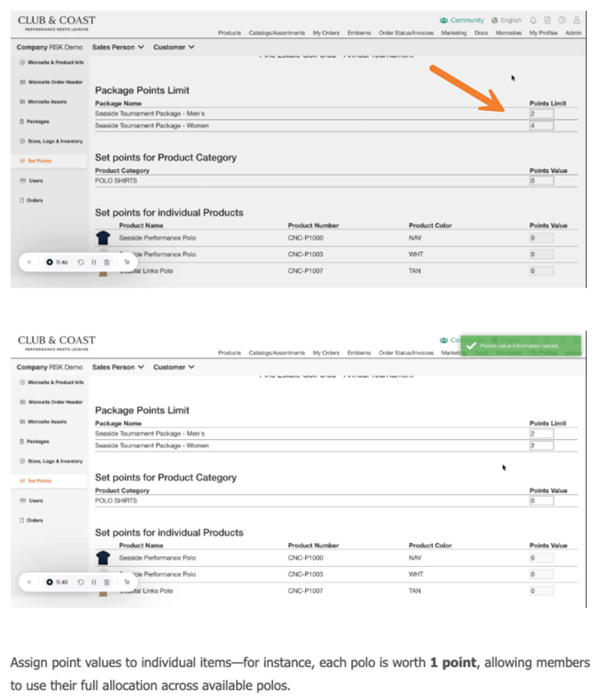594x700 pixels.
Task: Open Users in the lower screenshot sidebar
Action: (x=35, y=500)
